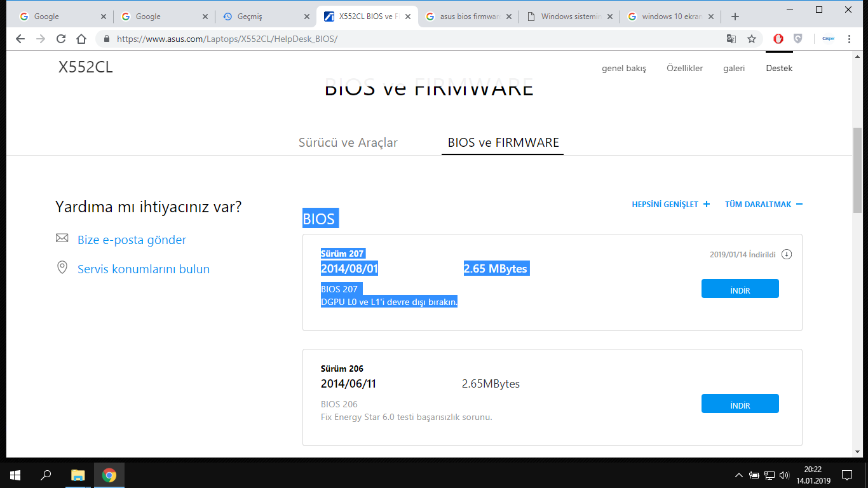Click the Sürüm 206 heading

click(342, 369)
